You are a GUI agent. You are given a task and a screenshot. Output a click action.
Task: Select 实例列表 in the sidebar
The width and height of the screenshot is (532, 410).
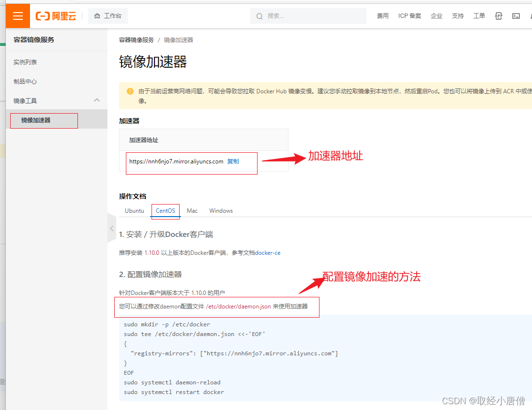25,62
